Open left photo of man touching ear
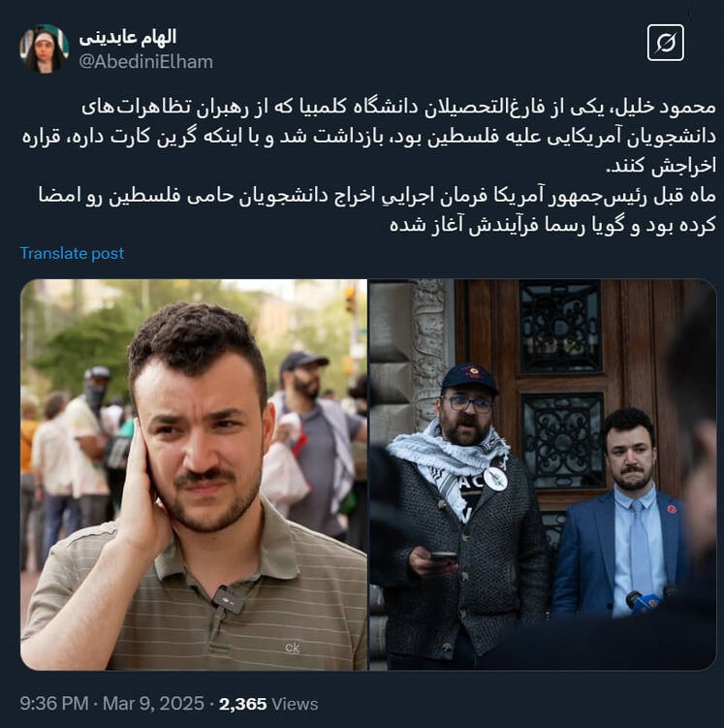 click(x=194, y=474)
